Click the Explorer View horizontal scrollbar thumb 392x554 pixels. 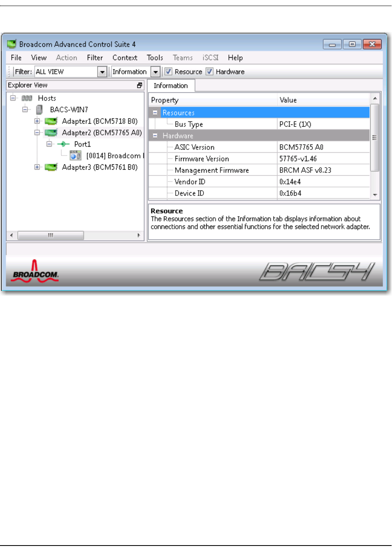coord(51,235)
